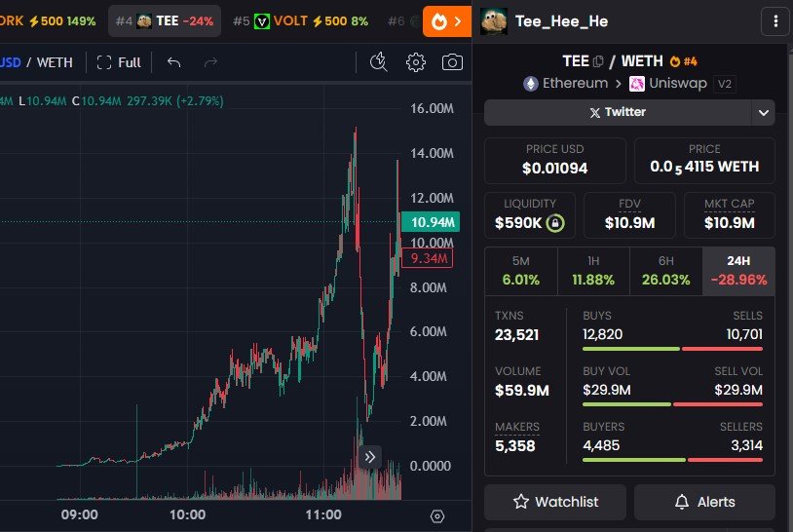Copy the TEE token address
This screenshot has height=532, width=793.
point(598,61)
